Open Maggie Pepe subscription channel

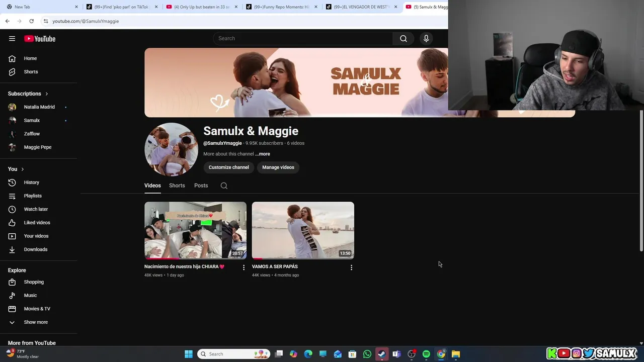click(x=38, y=147)
